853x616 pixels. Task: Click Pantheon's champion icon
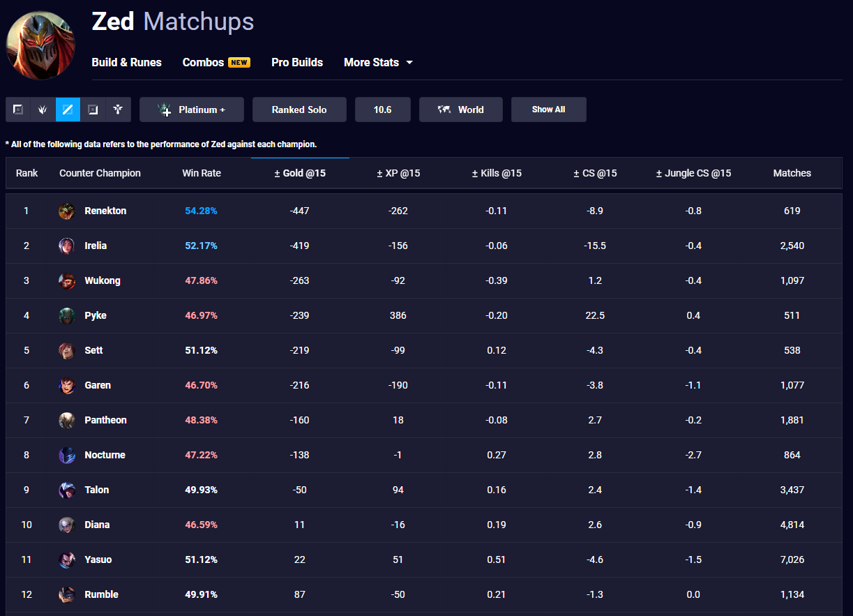(x=67, y=420)
